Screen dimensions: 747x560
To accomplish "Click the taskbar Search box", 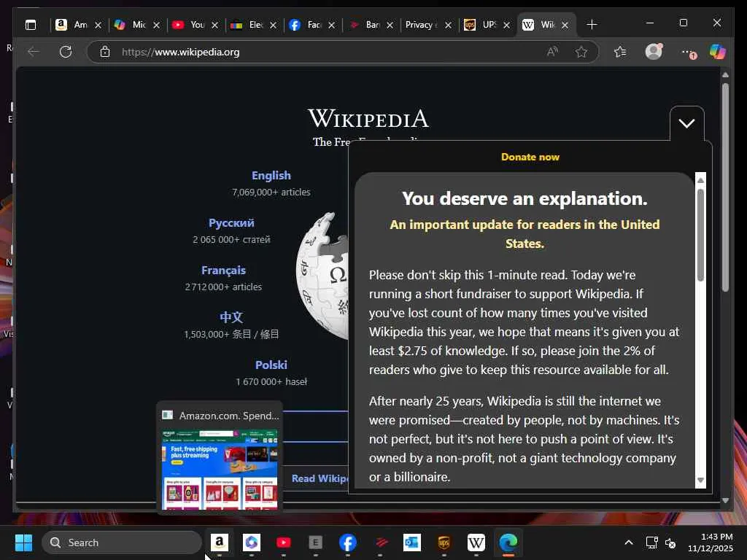I will coord(122,542).
